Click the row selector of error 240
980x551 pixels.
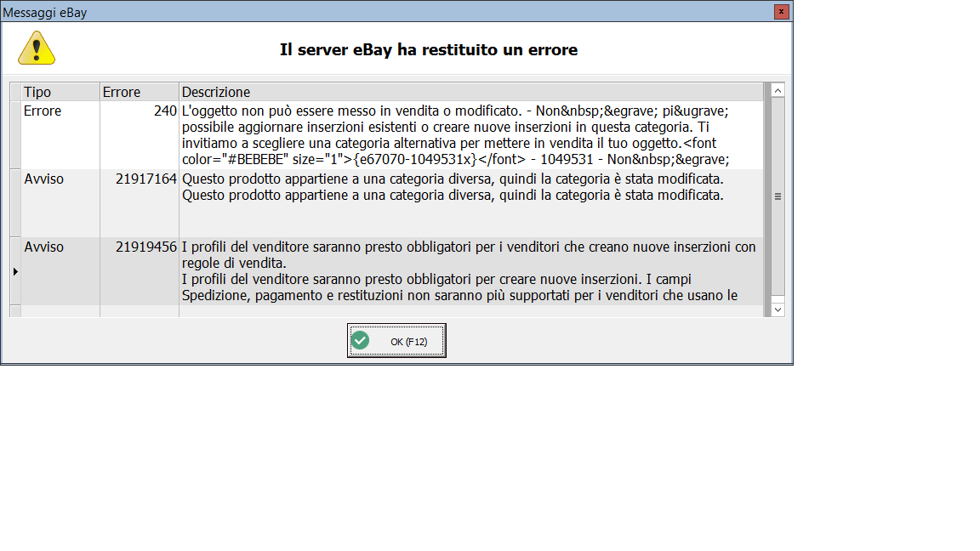(15, 135)
